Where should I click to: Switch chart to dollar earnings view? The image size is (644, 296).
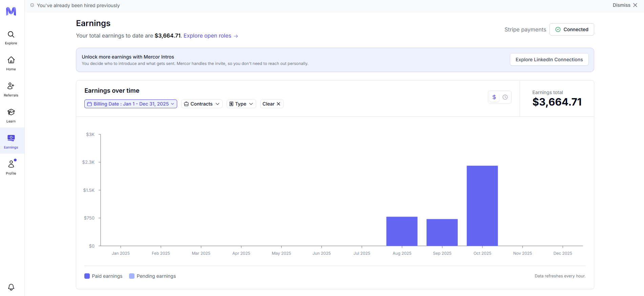click(494, 97)
